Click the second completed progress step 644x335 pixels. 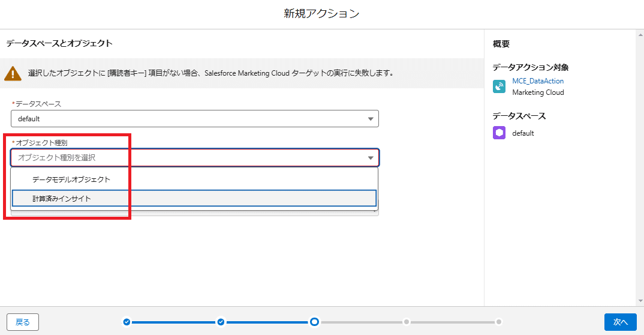click(x=221, y=322)
